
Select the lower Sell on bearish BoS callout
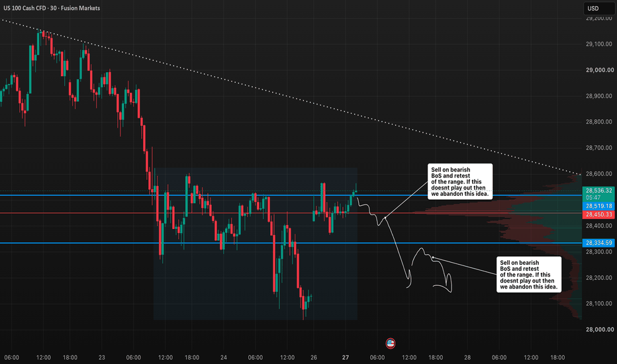[529, 274]
